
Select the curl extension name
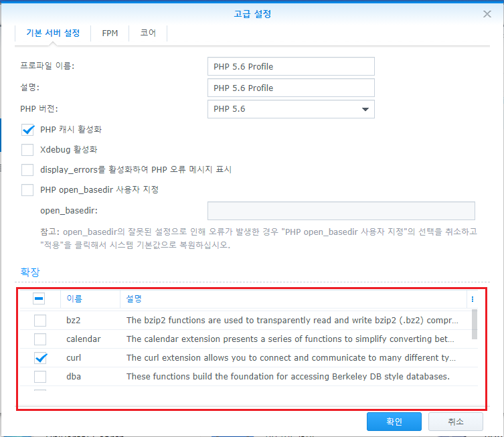pyautogui.click(x=74, y=357)
